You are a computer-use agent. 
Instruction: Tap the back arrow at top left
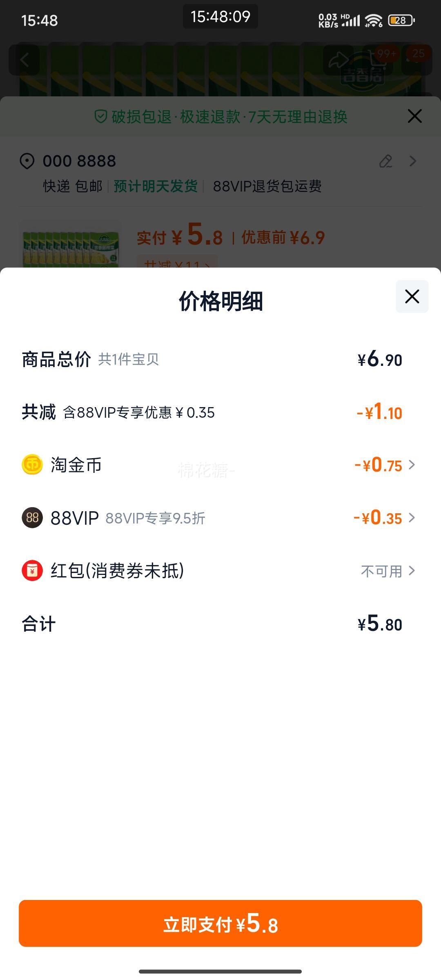coord(24,60)
